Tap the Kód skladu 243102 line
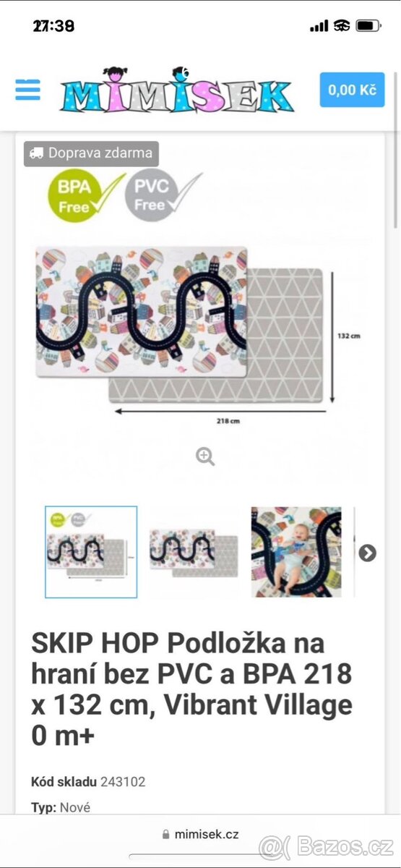The height and width of the screenshot is (868, 401). pyautogui.click(x=88, y=781)
